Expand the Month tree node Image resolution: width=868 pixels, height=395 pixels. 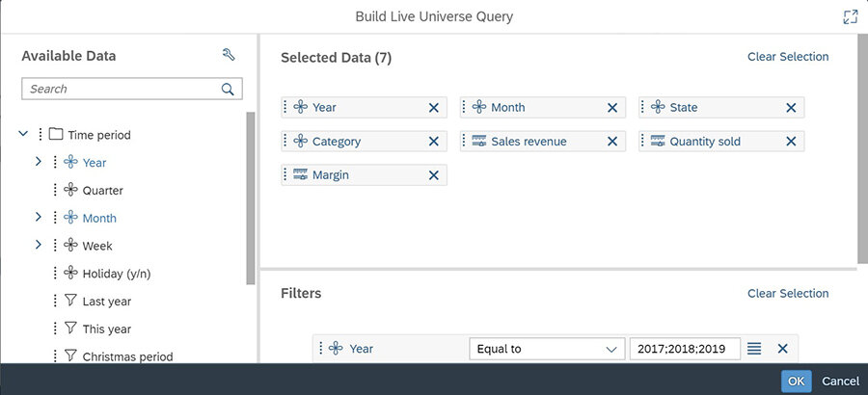[39, 218]
